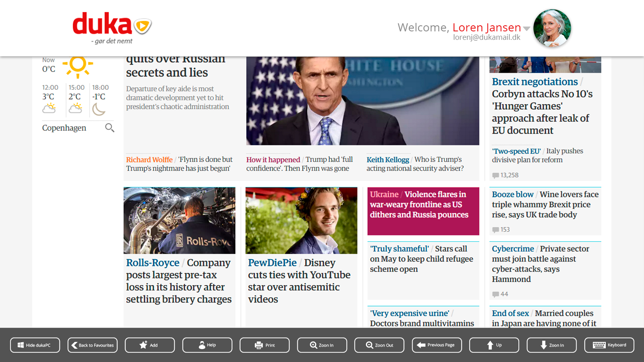Go Back to Favourites
Viewport: 644px width, 362px height.
pyautogui.click(x=92, y=345)
